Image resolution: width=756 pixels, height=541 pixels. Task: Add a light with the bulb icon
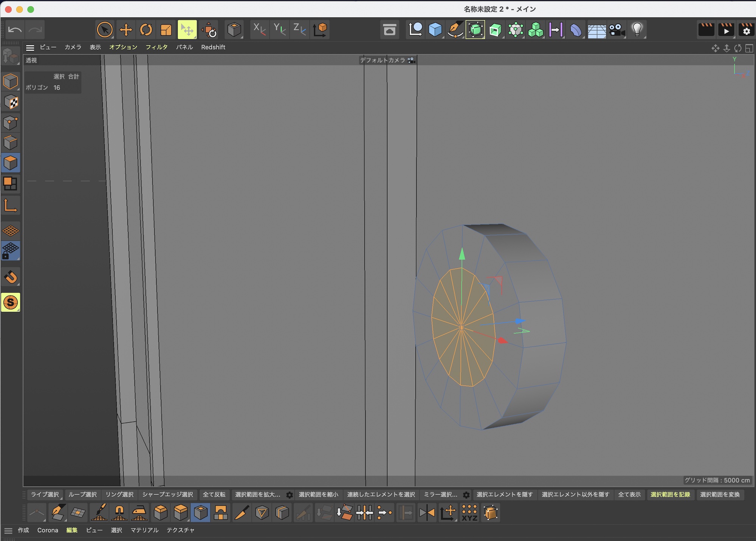click(637, 29)
